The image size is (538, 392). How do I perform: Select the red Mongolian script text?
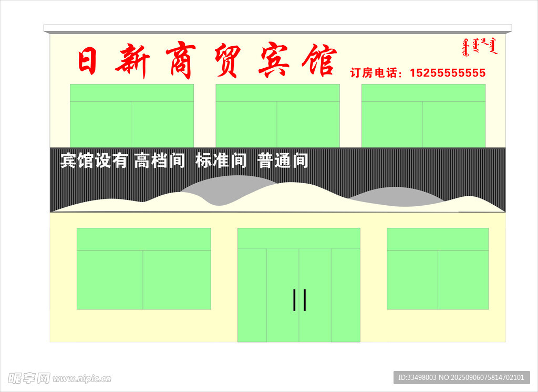(479, 47)
